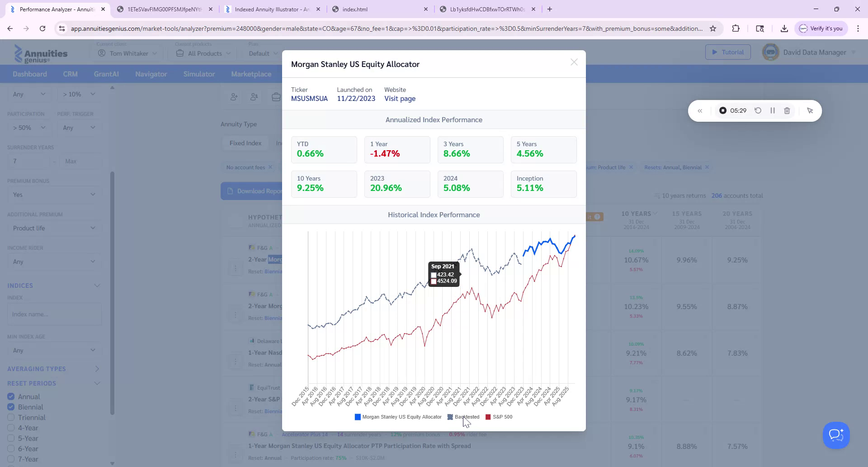Open the browser extensions icon

pos(736,29)
